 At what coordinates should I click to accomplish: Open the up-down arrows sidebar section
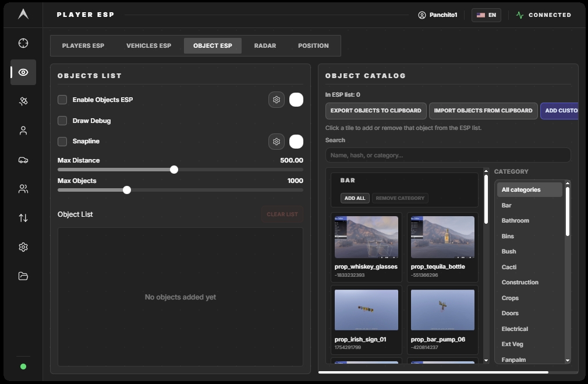click(x=23, y=218)
